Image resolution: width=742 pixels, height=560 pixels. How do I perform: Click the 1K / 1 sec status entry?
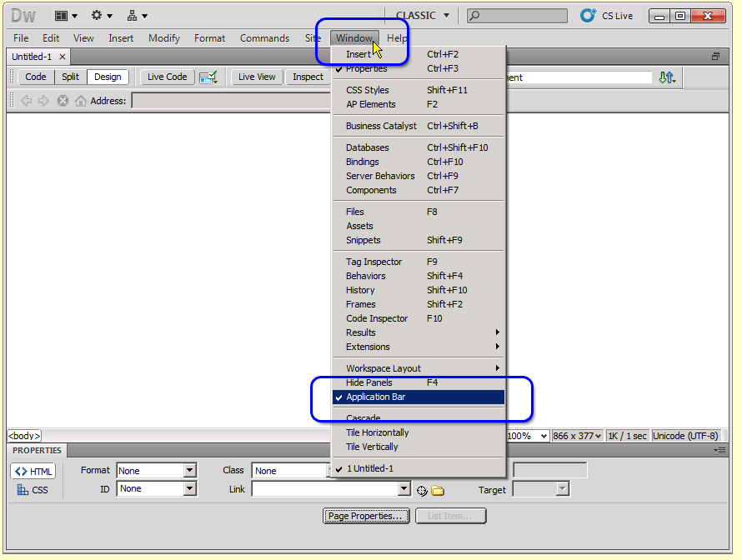[x=627, y=436]
